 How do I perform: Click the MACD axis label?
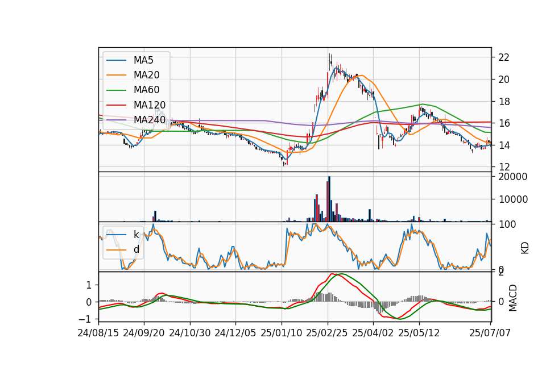(x=512, y=298)
